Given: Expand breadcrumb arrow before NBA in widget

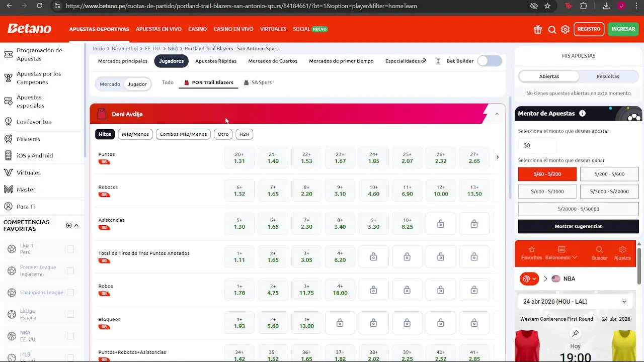Looking at the screenshot, I should (545, 279).
